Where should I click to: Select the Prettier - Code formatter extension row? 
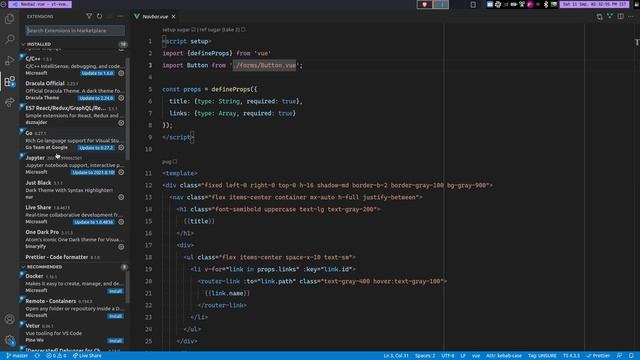pyautogui.click(x=74, y=257)
